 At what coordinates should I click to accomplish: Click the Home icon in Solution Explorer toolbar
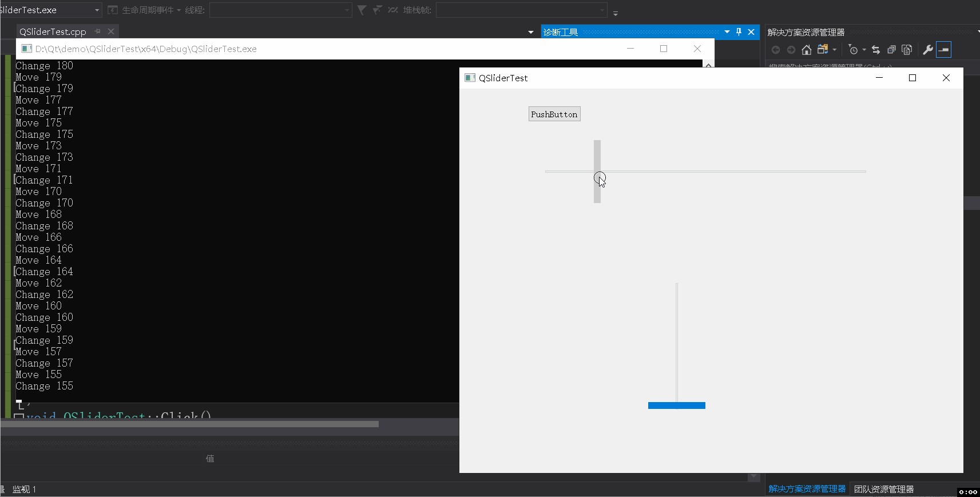807,50
